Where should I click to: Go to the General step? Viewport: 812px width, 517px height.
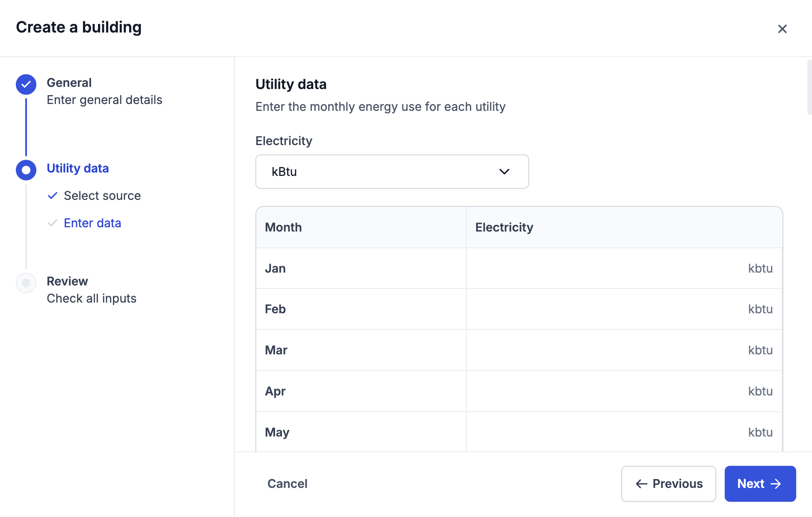coord(69,83)
